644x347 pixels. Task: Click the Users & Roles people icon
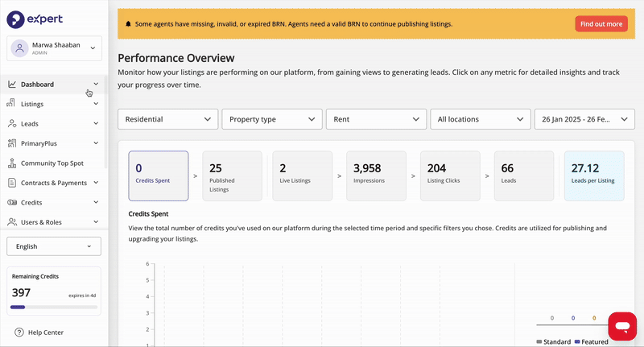(x=12, y=221)
